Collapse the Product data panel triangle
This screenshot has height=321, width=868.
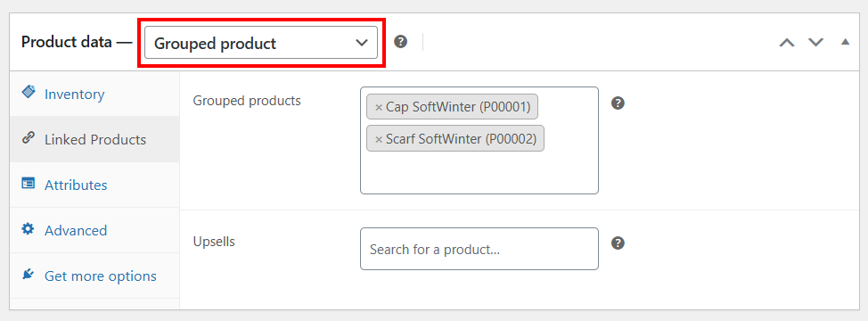(845, 42)
